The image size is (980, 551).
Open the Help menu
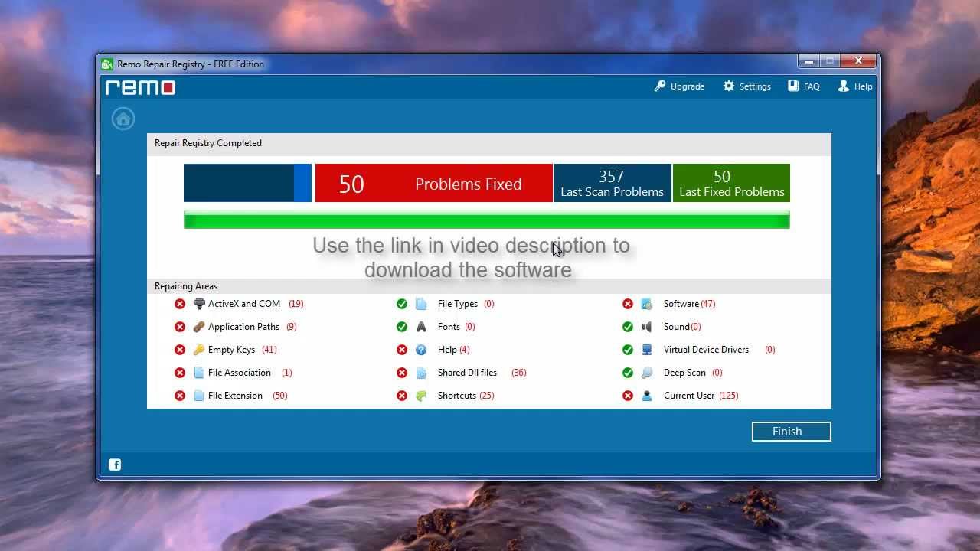(855, 86)
